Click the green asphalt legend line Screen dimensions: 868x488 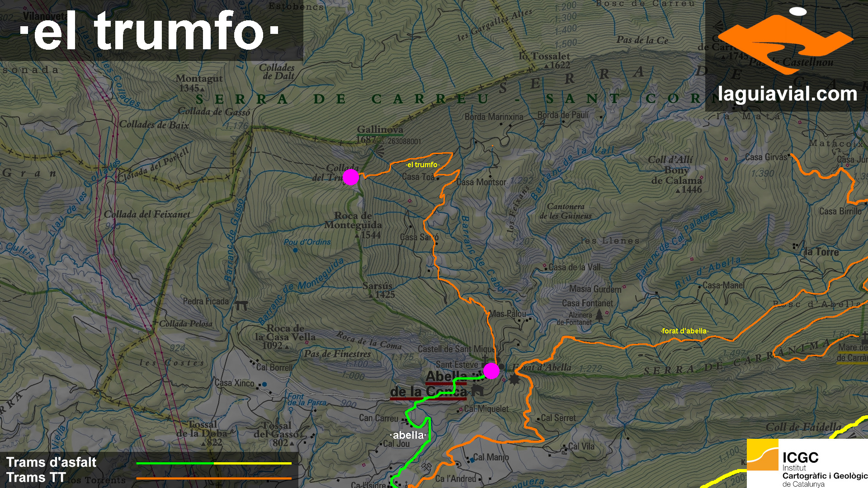click(175, 463)
